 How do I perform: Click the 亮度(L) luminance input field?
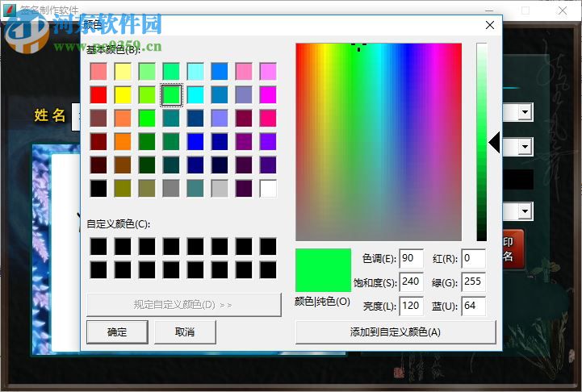pyautogui.click(x=411, y=306)
